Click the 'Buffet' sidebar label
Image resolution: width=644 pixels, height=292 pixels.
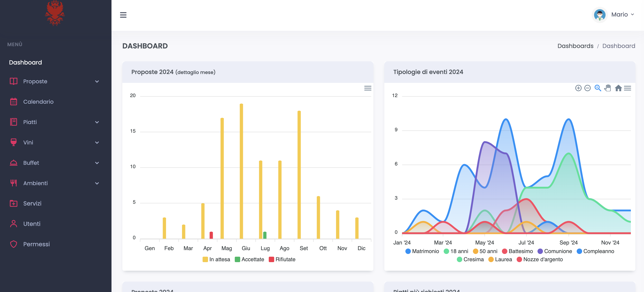coord(31,163)
